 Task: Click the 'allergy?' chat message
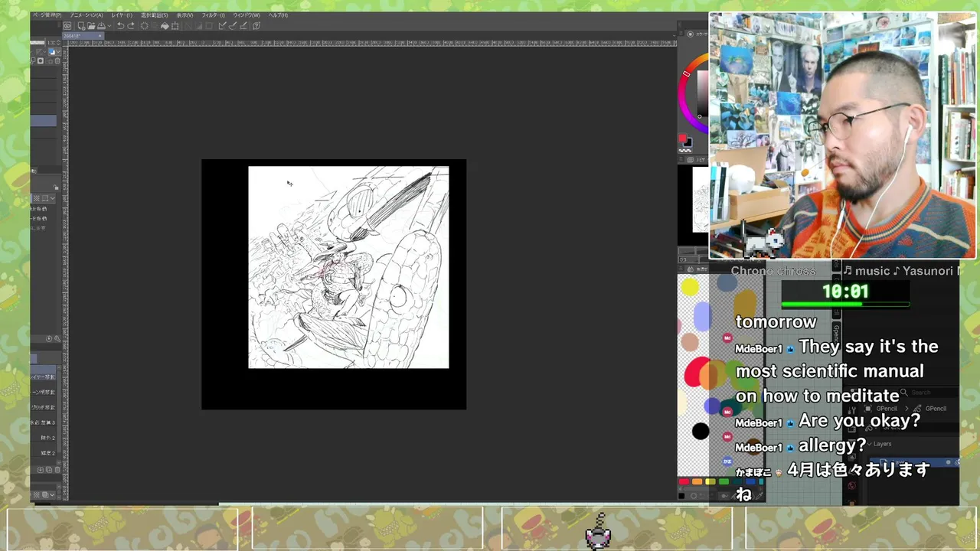832,445
